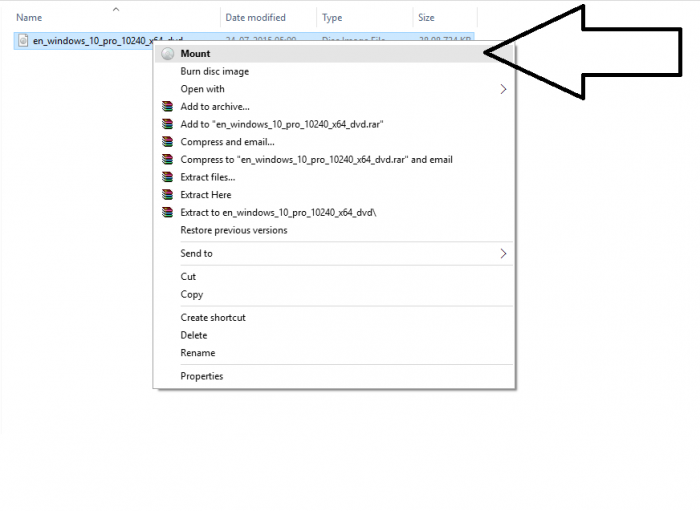Click the ISO file icon in the list
700x511 pixels.
(x=23, y=41)
